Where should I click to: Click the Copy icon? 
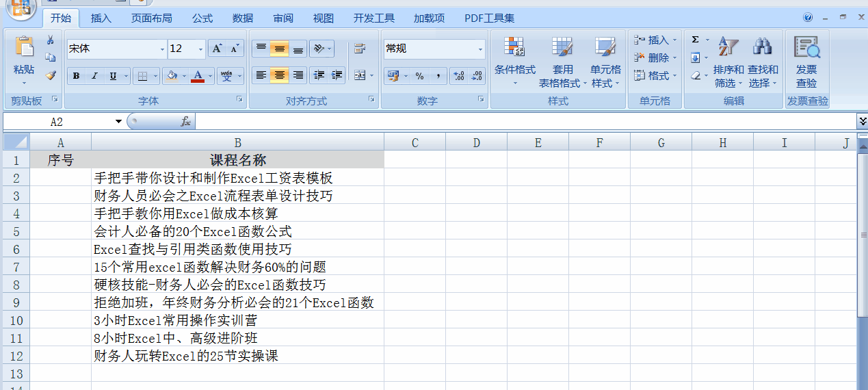[51, 57]
